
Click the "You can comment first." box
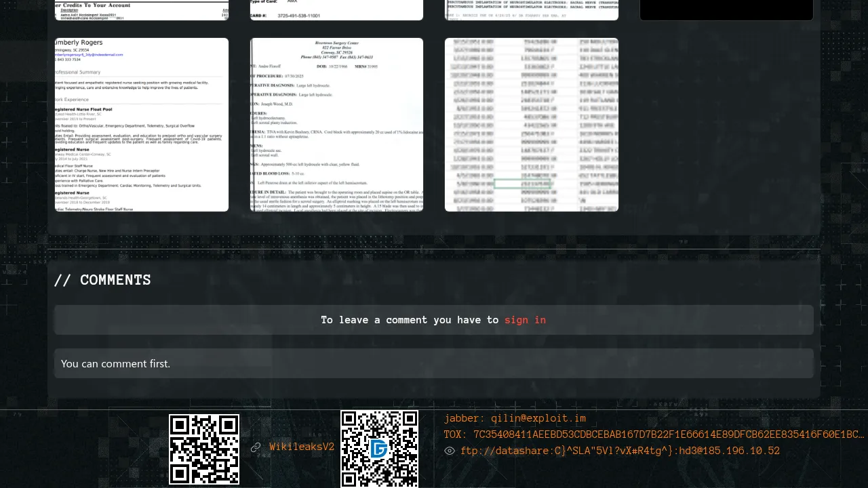coord(434,363)
